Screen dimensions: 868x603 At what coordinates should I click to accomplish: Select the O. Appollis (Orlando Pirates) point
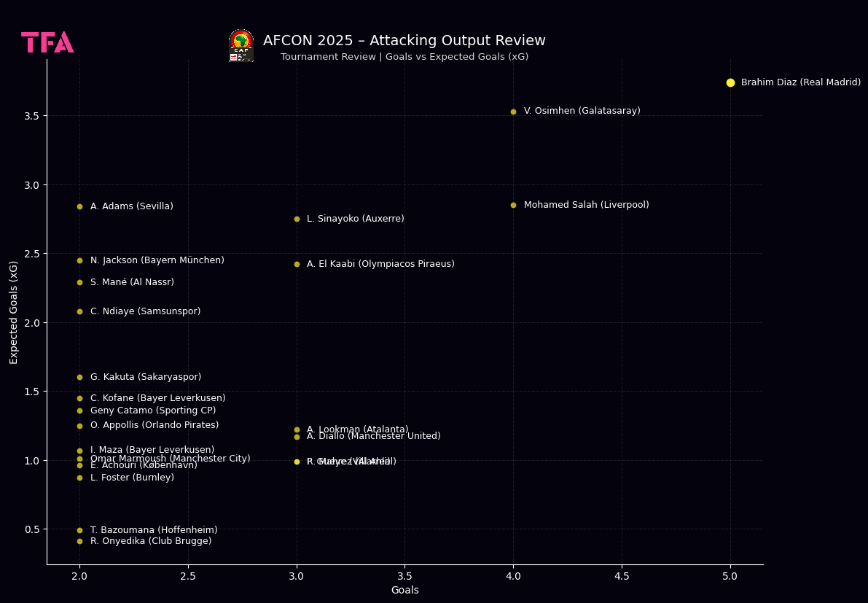(x=79, y=426)
